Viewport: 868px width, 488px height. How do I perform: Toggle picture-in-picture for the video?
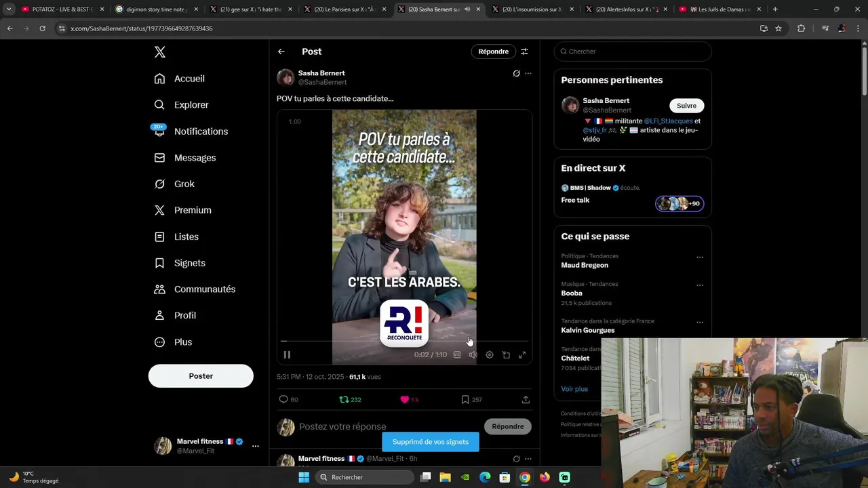point(506,354)
